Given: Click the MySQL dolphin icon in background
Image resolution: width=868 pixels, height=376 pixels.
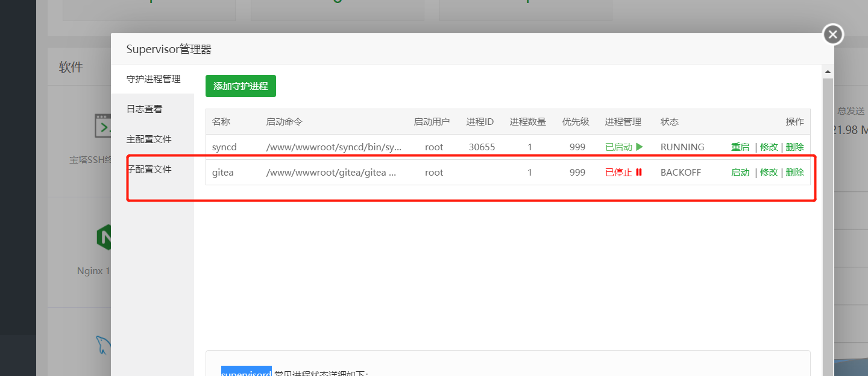Looking at the screenshot, I should [x=103, y=345].
